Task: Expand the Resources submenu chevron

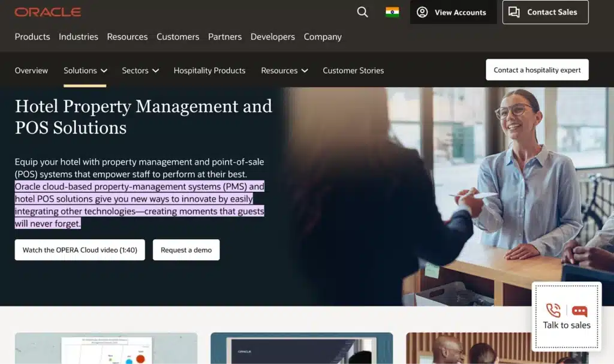Action: point(305,71)
